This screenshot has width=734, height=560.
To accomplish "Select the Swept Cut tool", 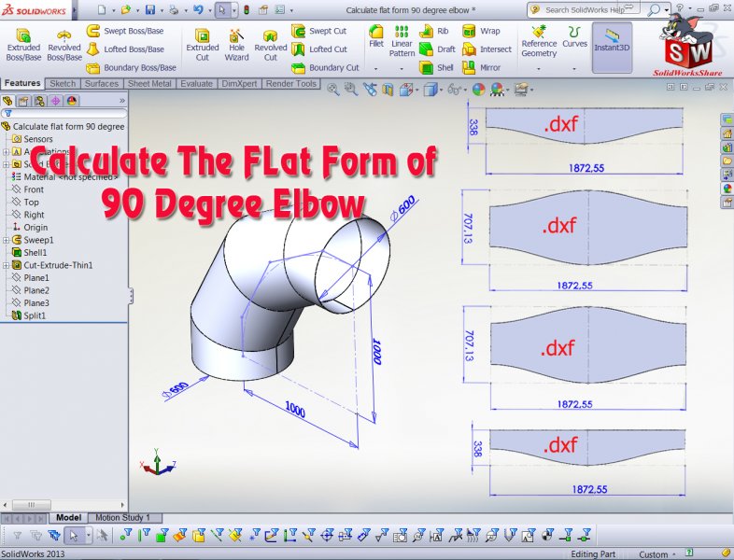I will 318,31.
